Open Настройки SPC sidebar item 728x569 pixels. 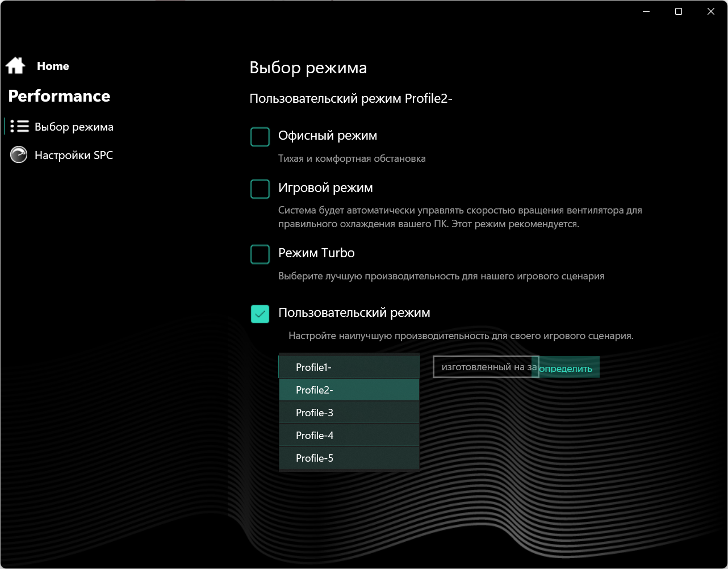click(74, 155)
